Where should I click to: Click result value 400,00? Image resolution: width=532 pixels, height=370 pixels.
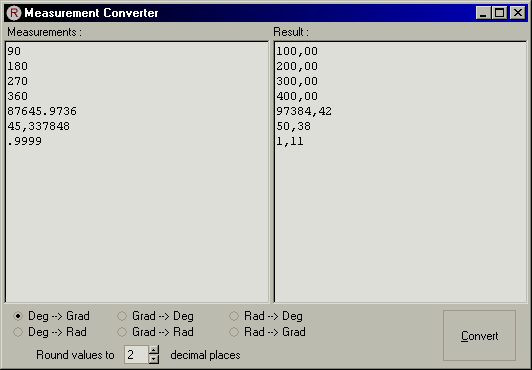point(297,96)
